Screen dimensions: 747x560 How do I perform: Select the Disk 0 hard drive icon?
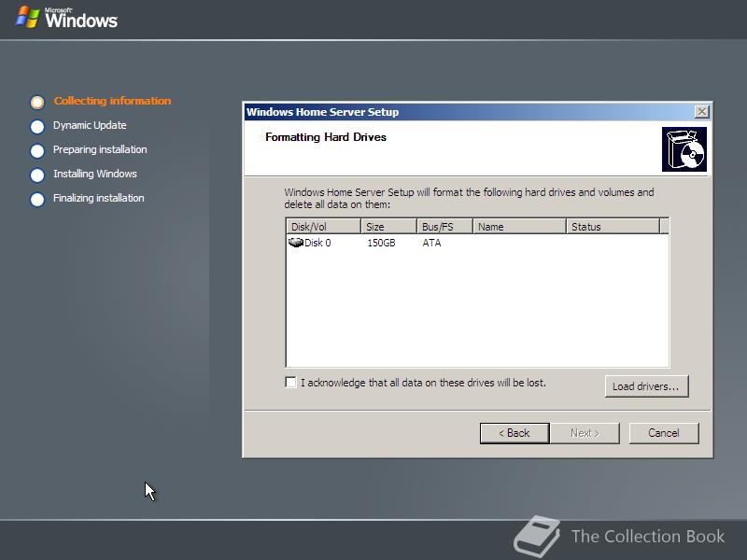[296, 243]
